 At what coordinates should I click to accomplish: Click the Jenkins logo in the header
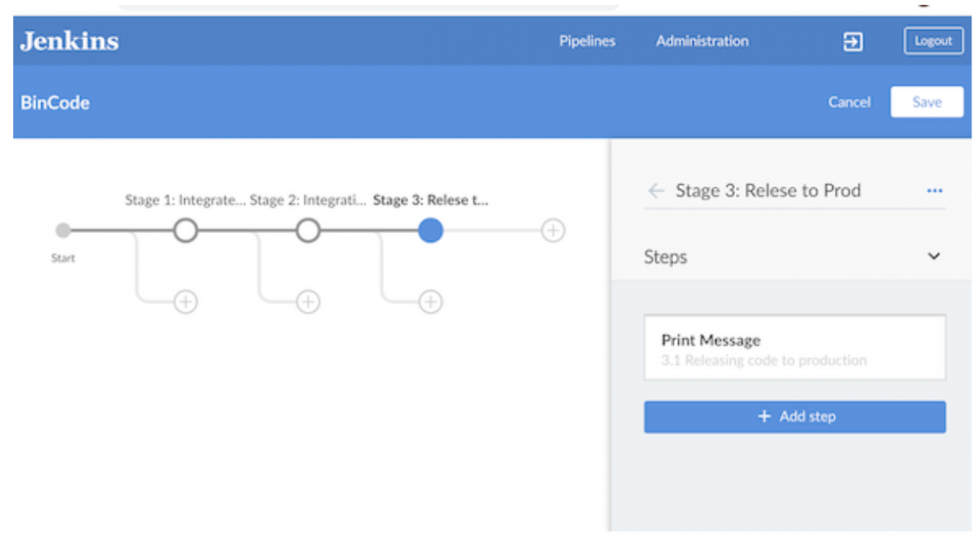69,40
